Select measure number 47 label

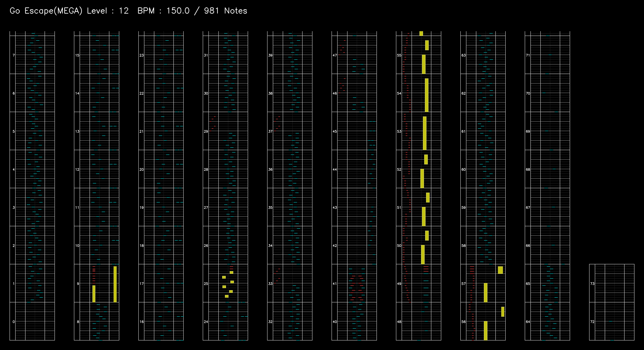click(x=335, y=55)
